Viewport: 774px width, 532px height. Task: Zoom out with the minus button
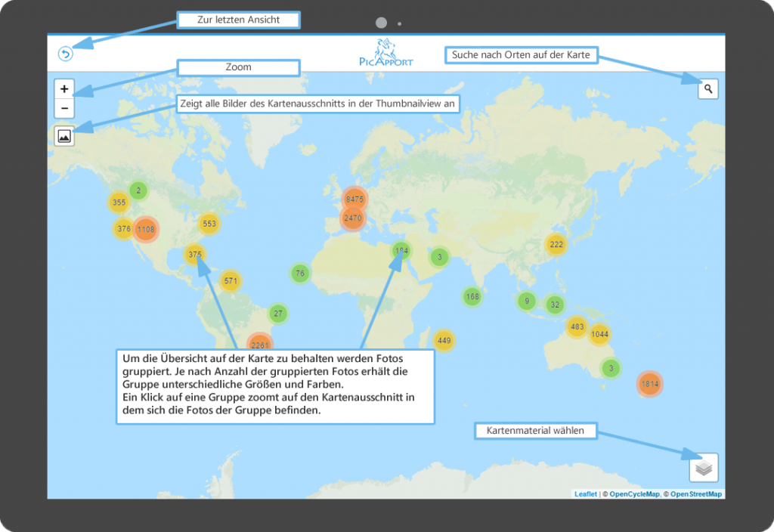(x=64, y=109)
